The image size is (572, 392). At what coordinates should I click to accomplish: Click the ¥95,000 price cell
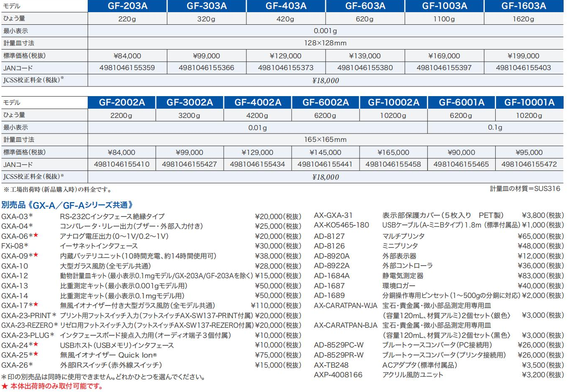pyautogui.click(x=529, y=152)
